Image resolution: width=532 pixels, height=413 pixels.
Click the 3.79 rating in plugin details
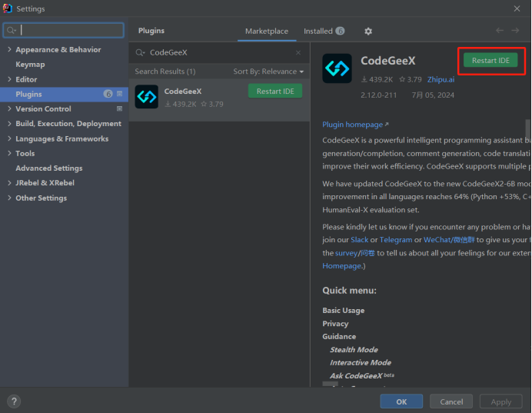tap(411, 79)
